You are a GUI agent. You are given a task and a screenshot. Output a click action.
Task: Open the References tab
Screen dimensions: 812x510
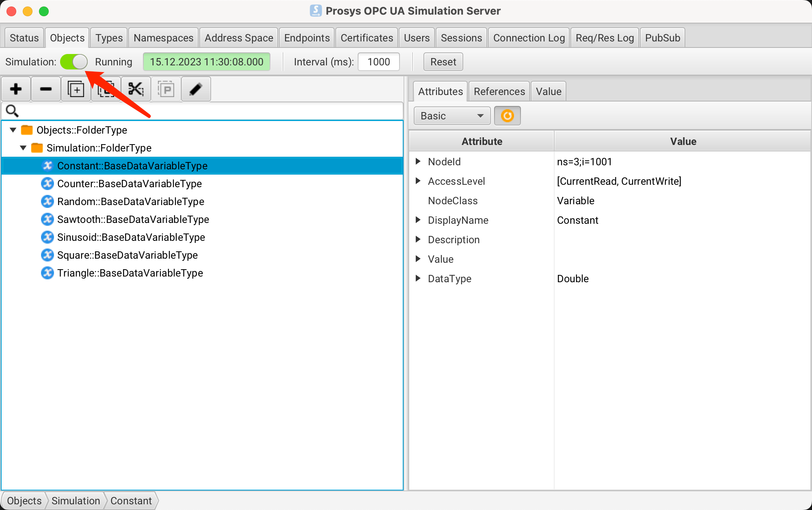[499, 91]
